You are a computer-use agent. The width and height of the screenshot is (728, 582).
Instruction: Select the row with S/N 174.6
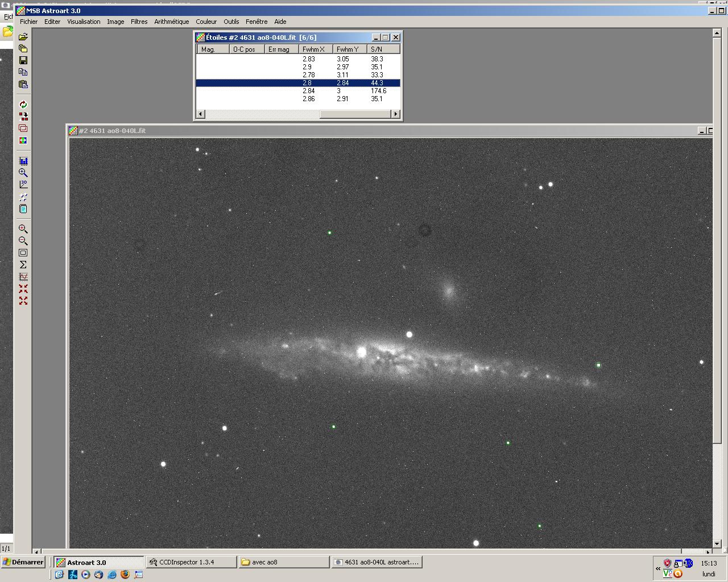(x=299, y=91)
